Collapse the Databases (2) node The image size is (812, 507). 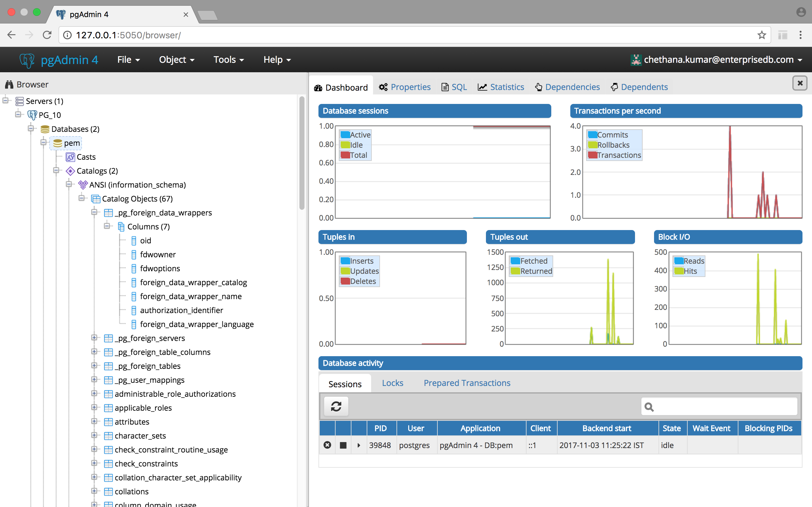pyautogui.click(x=31, y=128)
